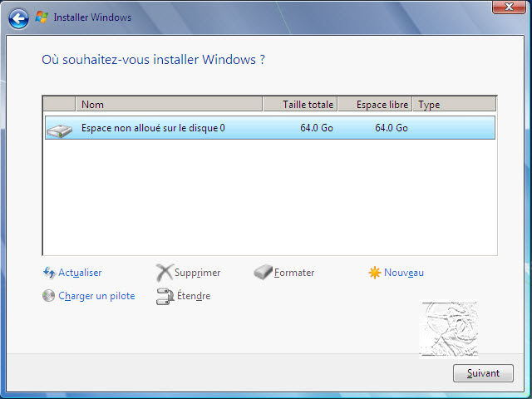Select Espace non alloué sur le disque 0
This screenshot has width=532, height=399.
(153, 128)
